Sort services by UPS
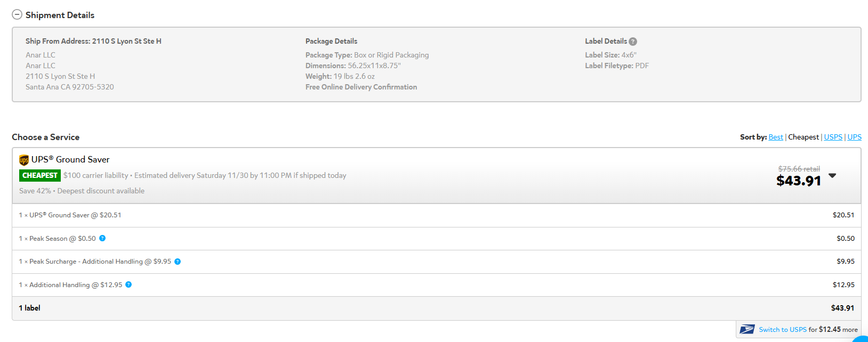The image size is (868, 342). click(x=855, y=137)
